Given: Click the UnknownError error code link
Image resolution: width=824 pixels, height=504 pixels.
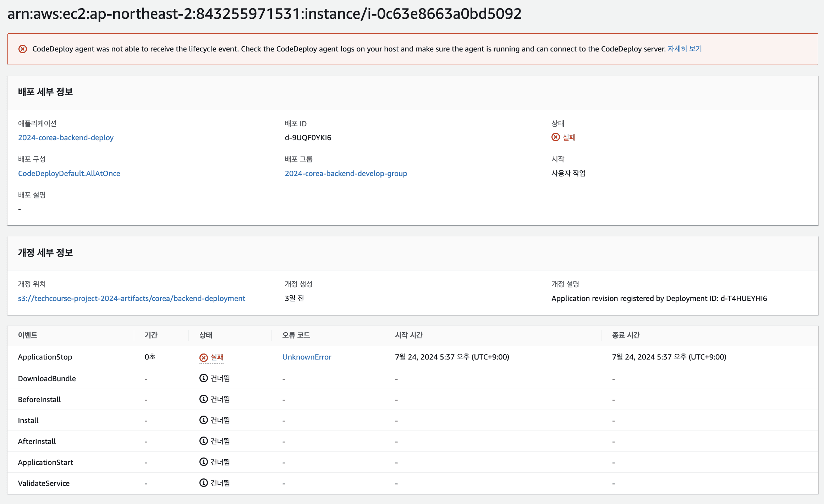Looking at the screenshot, I should pos(307,357).
